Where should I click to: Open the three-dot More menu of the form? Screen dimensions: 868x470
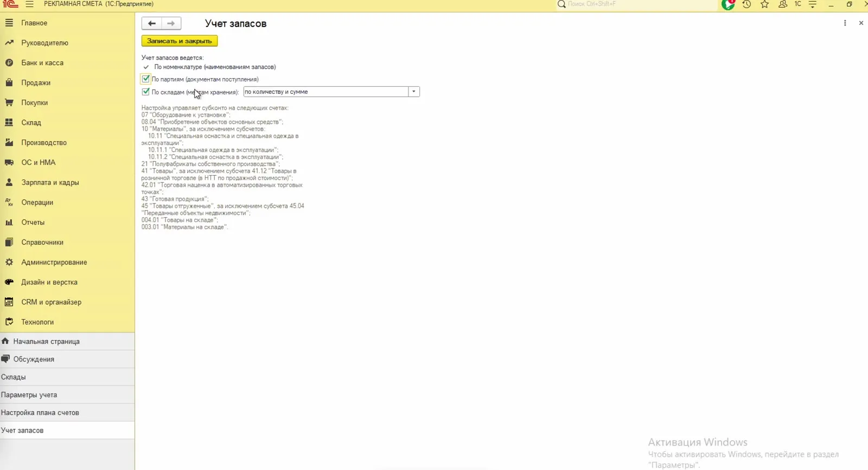pos(845,23)
